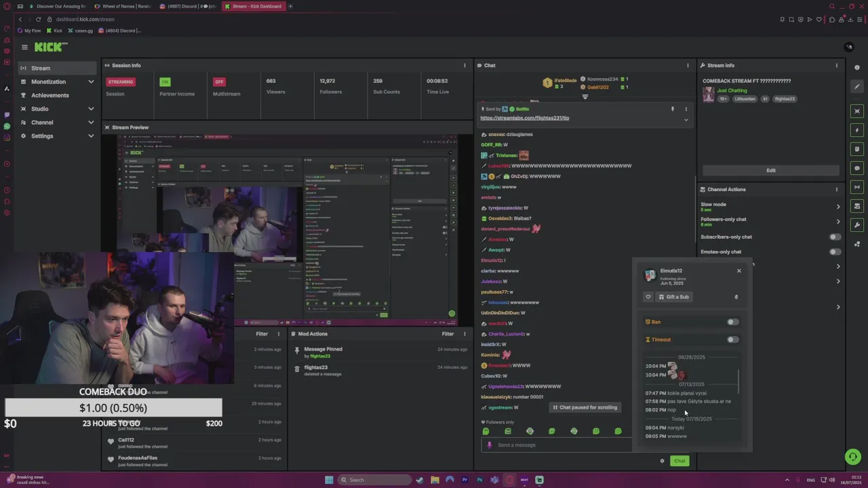Screen dimensions: 868x488
Task: Open the pinned message three-dot options
Action: click(x=686, y=108)
